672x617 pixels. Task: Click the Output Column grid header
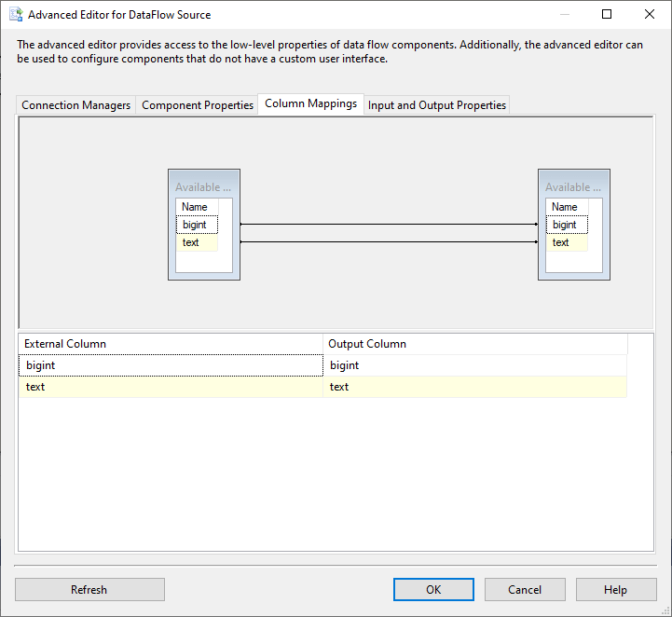[x=474, y=344]
